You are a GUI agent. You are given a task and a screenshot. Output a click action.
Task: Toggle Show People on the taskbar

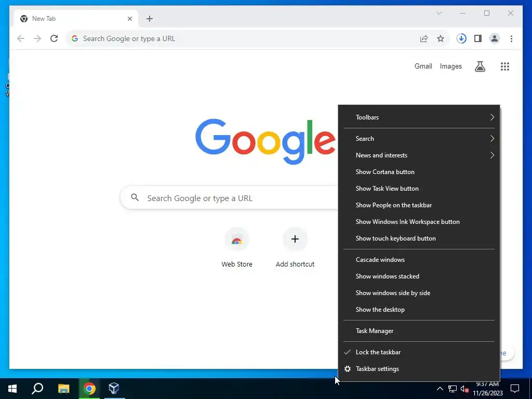click(419, 205)
